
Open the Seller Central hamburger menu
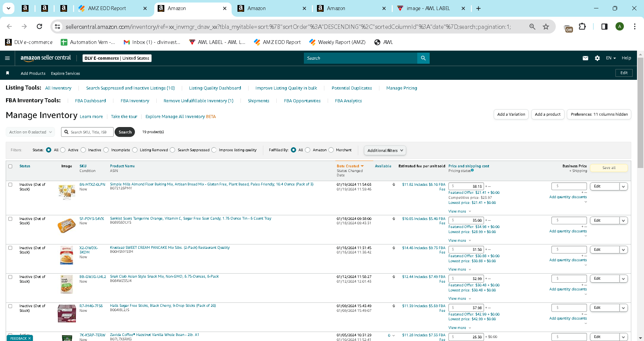tap(7, 58)
